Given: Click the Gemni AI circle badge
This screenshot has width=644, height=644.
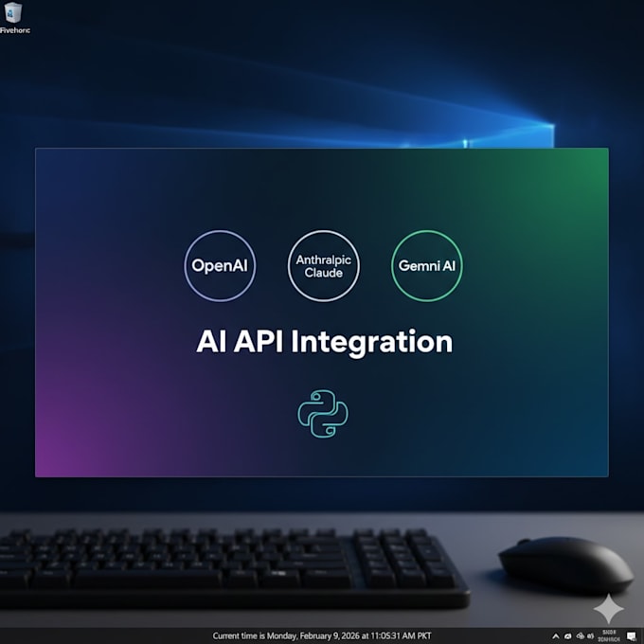Looking at the screenshot, I should click(x=427, y=266).
